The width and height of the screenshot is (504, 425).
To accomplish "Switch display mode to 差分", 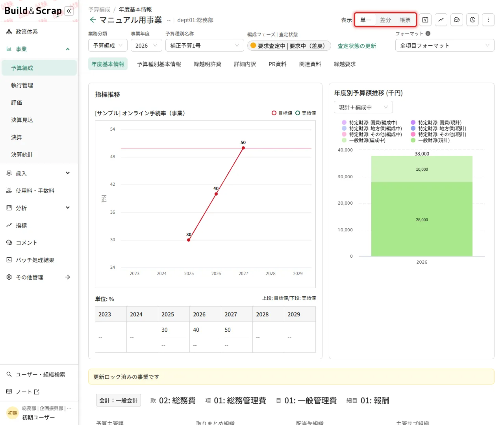I will [x=385, y=20].
